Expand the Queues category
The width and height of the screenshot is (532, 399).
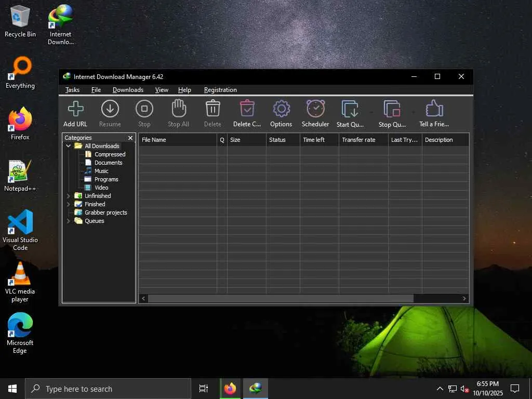pos(69,221)
